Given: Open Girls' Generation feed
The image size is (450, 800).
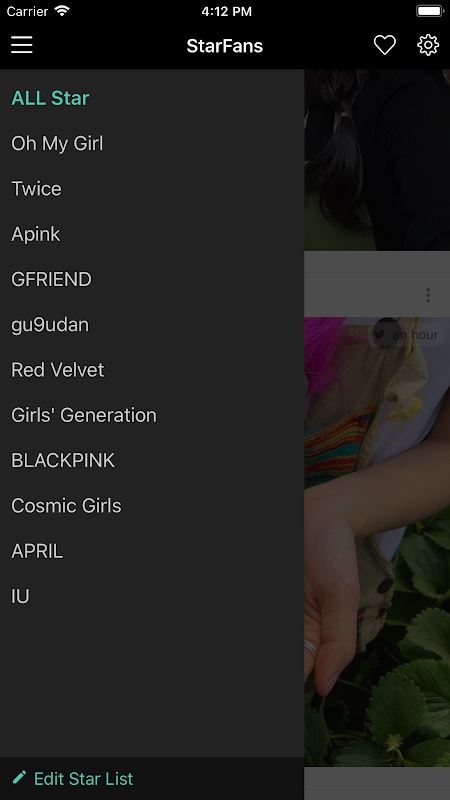Looking at the screenshot, I should [84, 415].
